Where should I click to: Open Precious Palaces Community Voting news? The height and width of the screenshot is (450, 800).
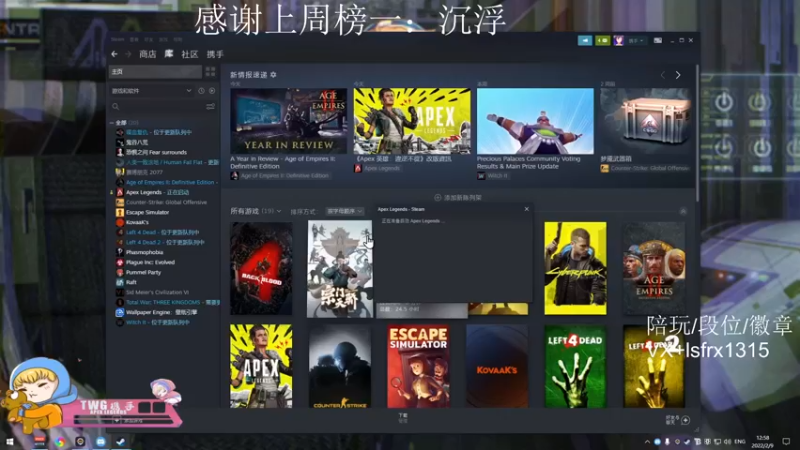535,121
